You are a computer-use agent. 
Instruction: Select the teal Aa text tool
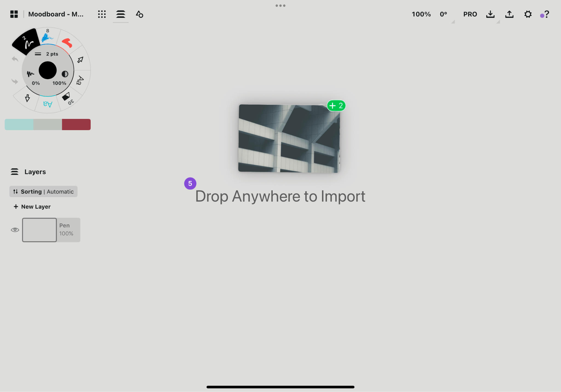[x=48, y=104]
